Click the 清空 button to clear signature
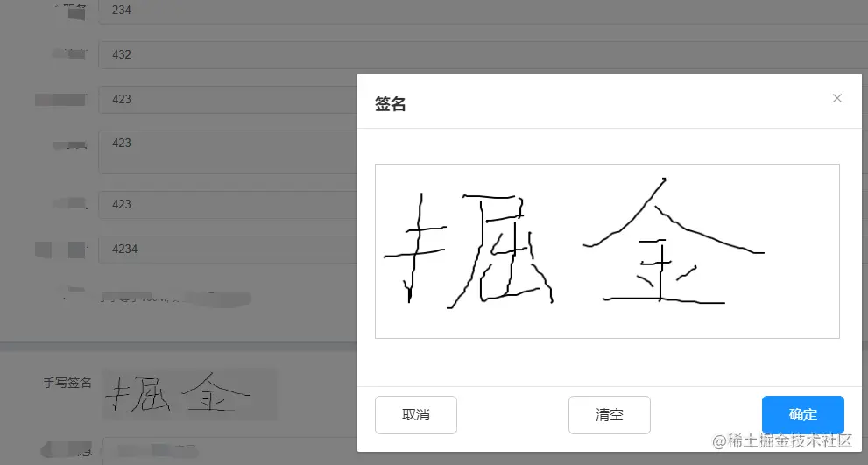Viewport: 868px width, 465px height. point(610,414)
